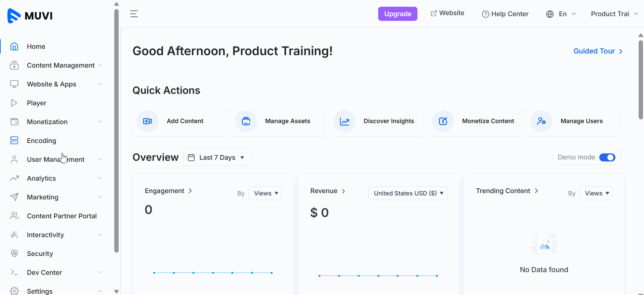Expand the User Management chevron
This screenshot has height=295, width=644.
(100, 159)
